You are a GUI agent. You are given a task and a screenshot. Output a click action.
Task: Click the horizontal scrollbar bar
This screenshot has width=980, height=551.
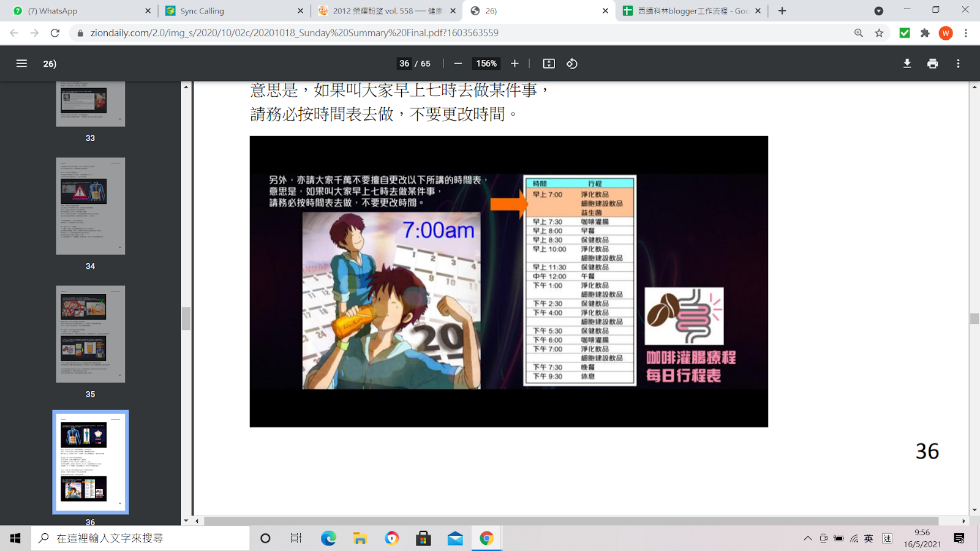571,521
